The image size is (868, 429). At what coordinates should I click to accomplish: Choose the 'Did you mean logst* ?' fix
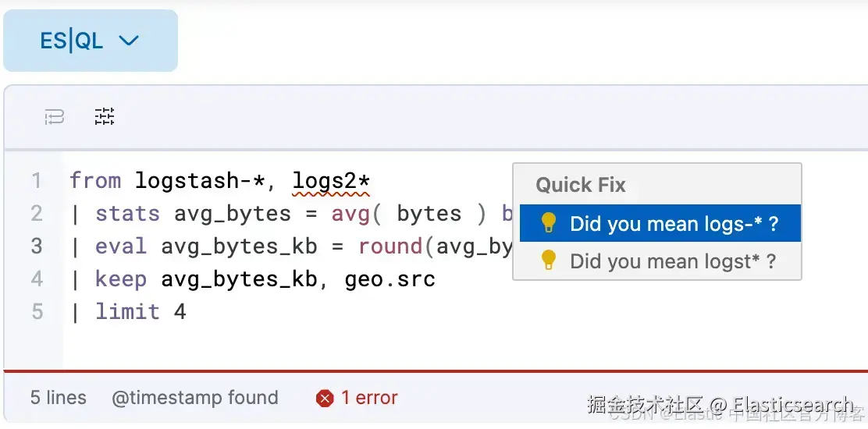(x=660, y=261)
